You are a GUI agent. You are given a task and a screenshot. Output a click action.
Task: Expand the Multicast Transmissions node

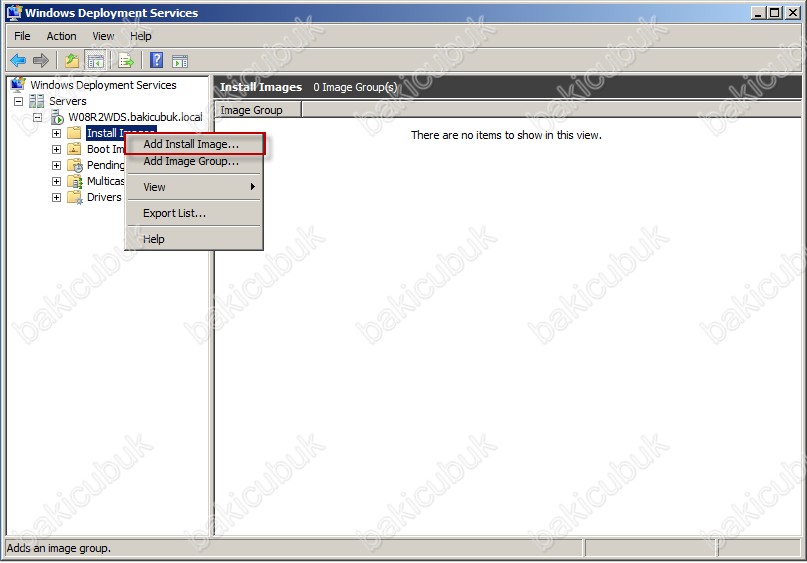(57, 181)
